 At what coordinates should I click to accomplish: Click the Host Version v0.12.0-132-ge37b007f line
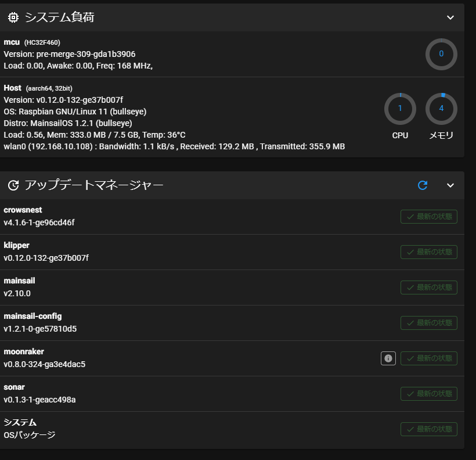tap(63, 100)
